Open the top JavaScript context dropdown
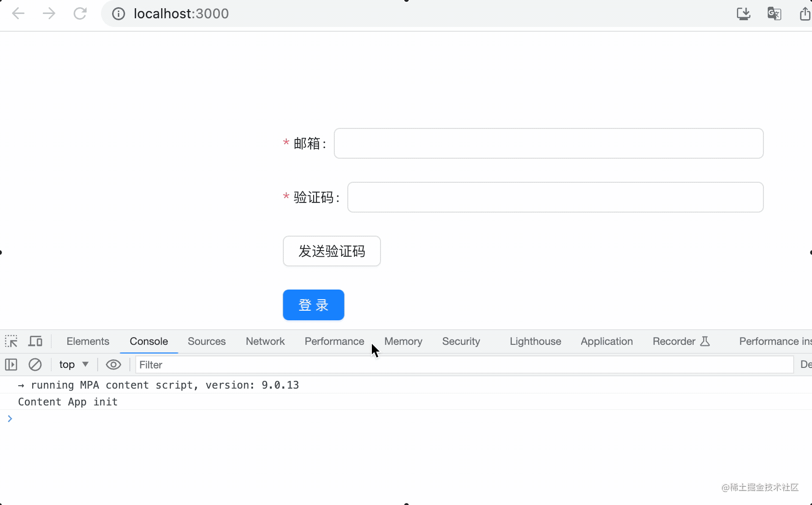 pyautogui.click(x=74, y=365)
